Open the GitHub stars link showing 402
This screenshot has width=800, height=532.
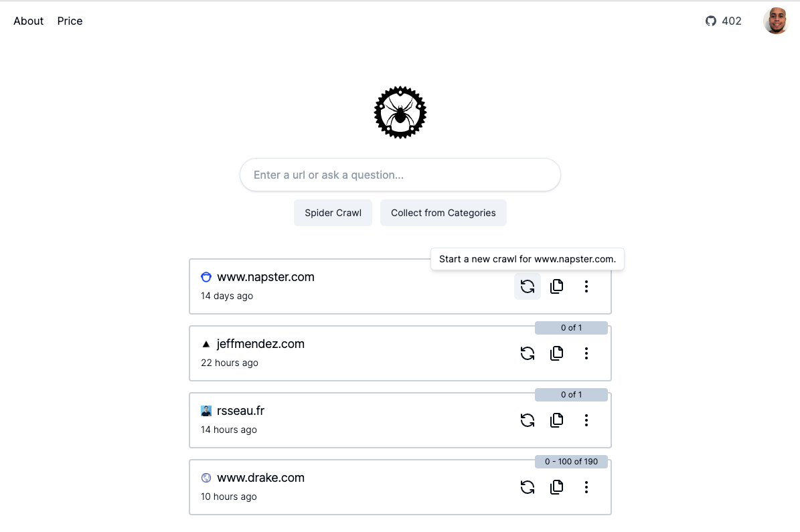(724, 21)
